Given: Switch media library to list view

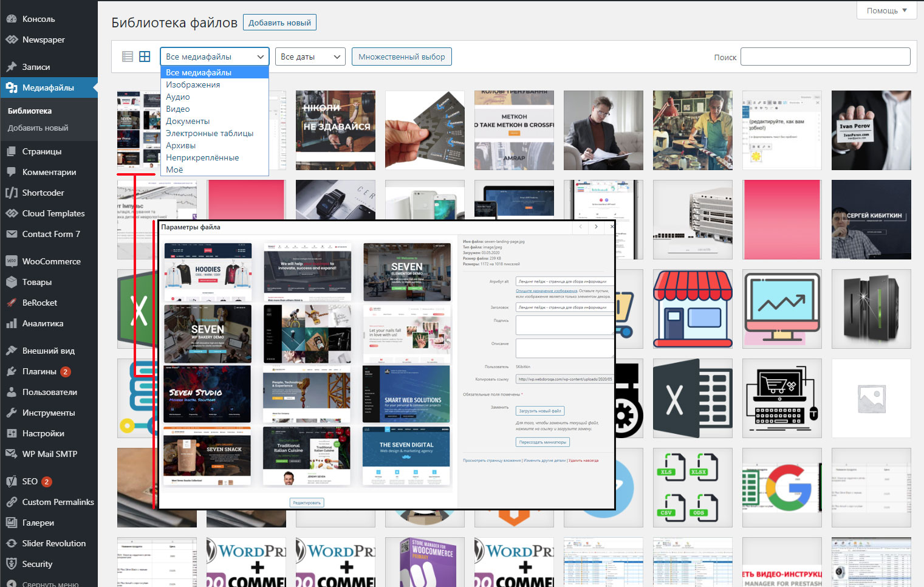Looking at the screenshot, I should (128, 57).
